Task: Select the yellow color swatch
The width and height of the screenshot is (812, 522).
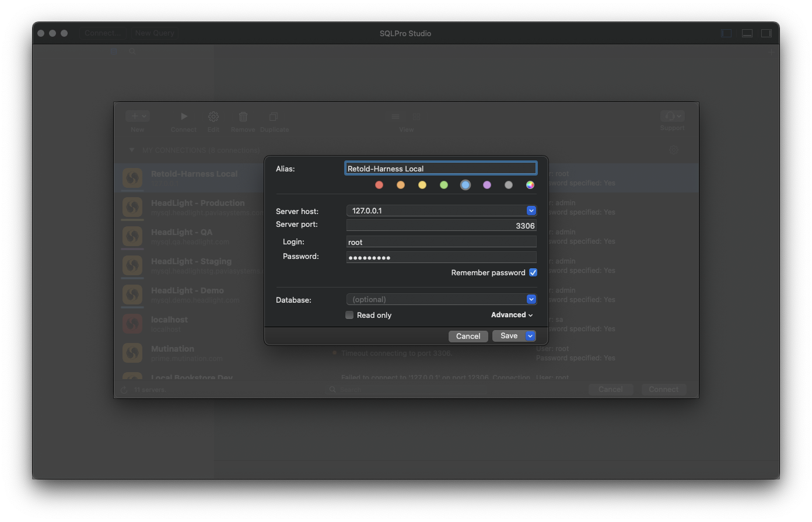Action: pos(422,185)
